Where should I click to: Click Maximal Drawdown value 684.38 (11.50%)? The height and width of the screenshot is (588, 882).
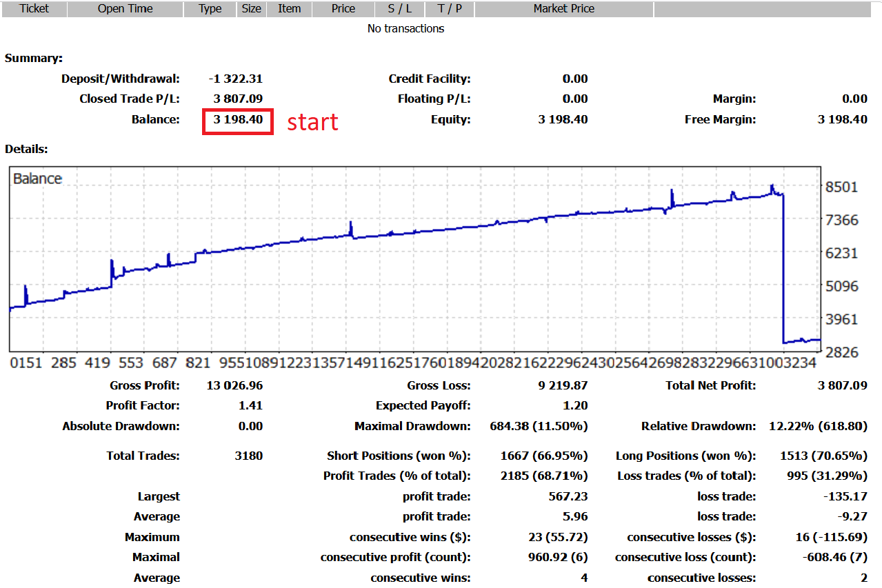click(539, 427)
